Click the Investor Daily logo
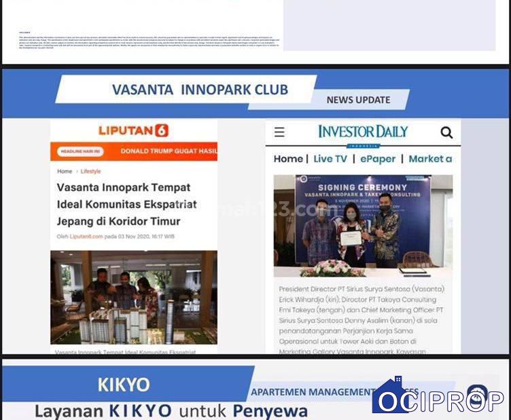Screen dimensions: 511x420 coord(363,132)
